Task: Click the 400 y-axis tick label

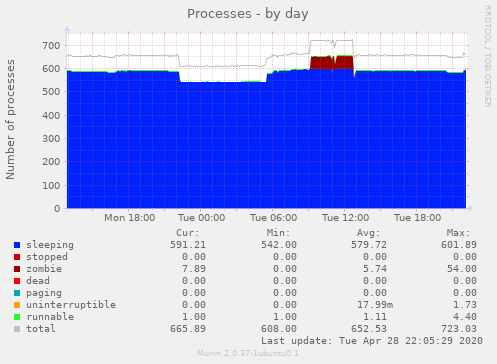Action: point(51,115)
